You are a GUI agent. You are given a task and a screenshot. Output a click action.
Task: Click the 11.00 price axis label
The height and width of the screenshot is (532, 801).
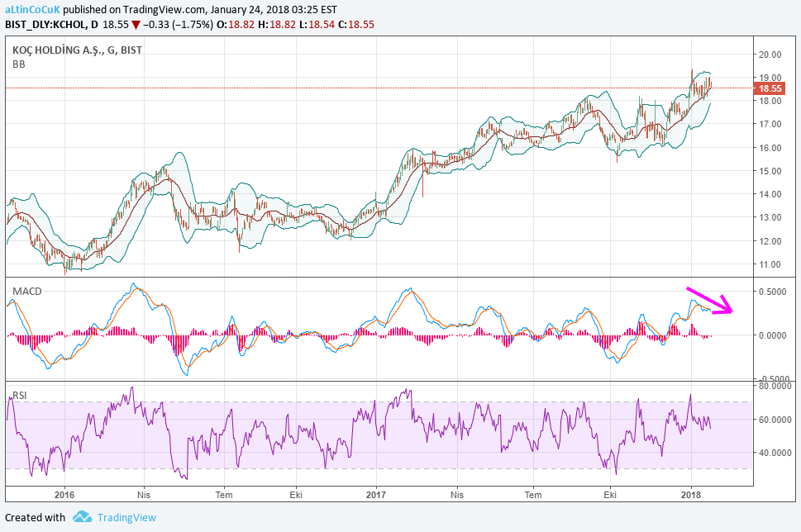(770, 264)
